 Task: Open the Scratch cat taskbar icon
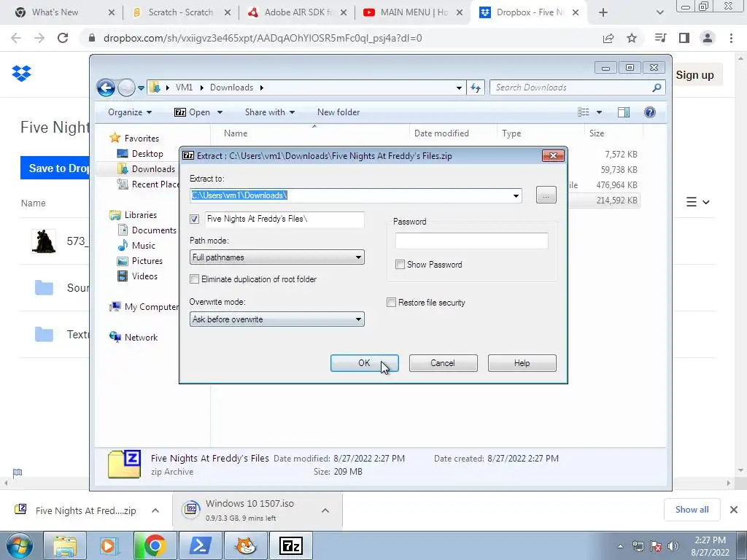[245, 545]
